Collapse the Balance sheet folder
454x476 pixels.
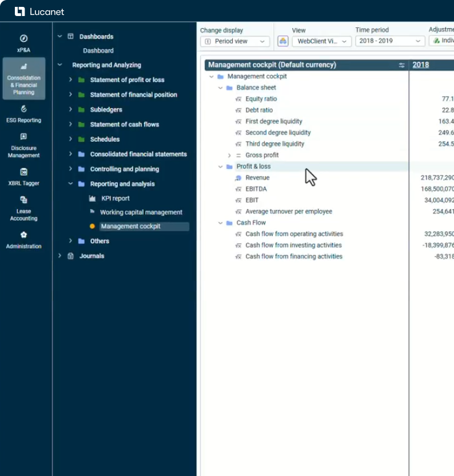coord(221,88)
